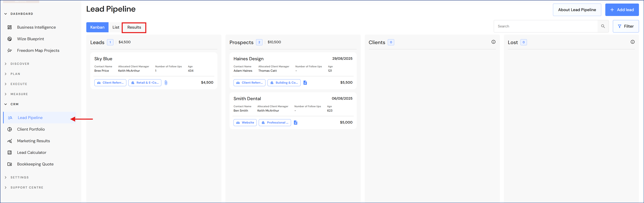Collapse the Dashboard section
This screenshot has width=644, height=203.
point(6,14)
